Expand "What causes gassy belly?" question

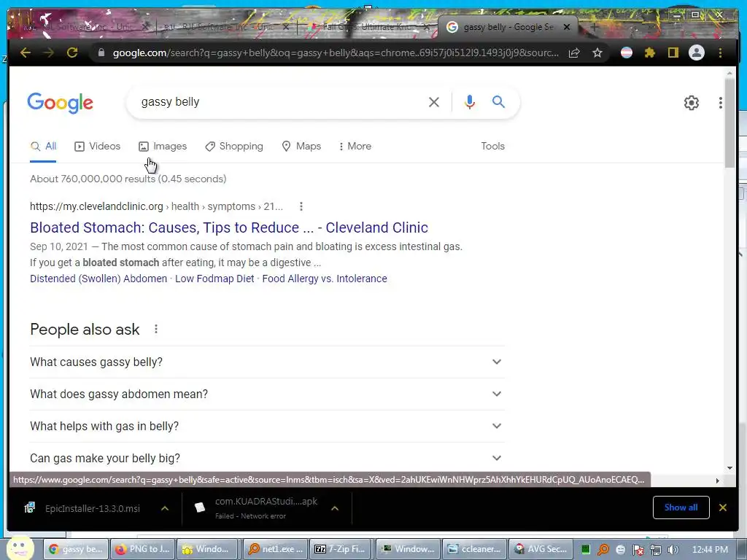267,362
